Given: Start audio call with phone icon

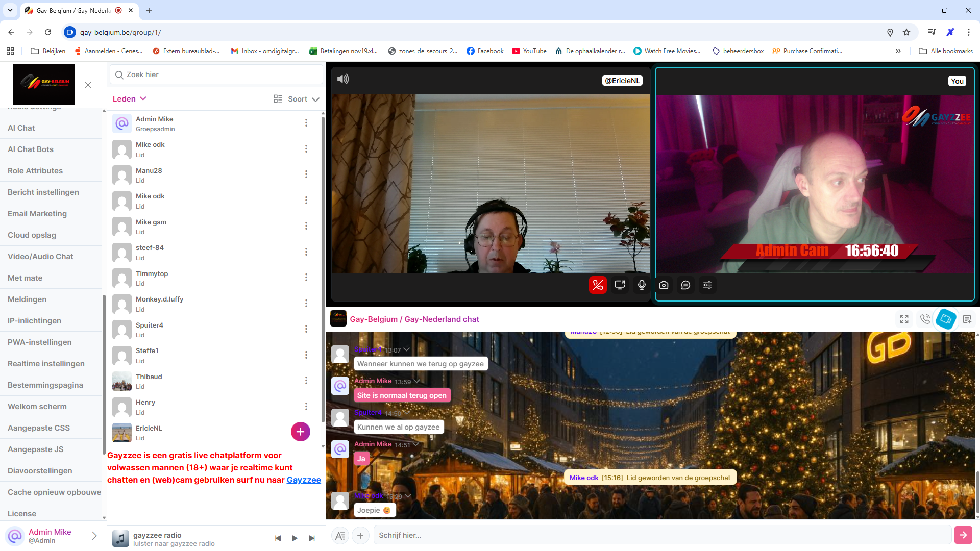Looking at the screenshot, I should pos(924,319).
